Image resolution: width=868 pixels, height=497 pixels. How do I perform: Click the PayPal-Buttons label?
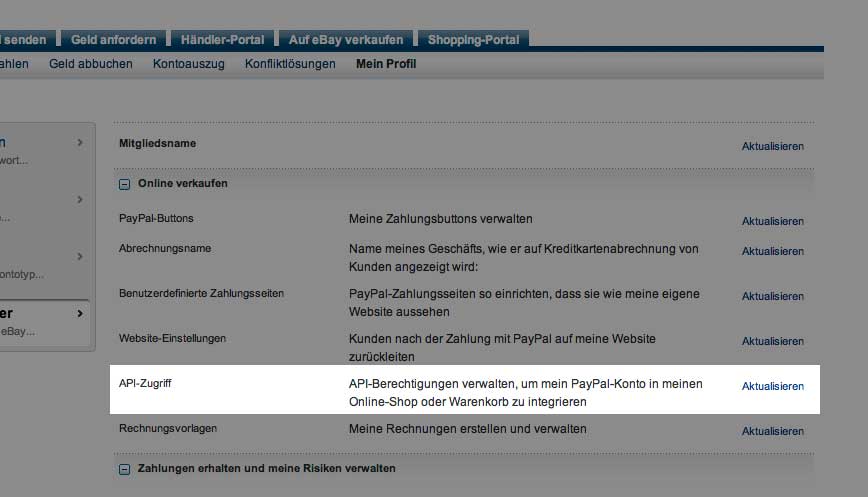click(156, 219)
